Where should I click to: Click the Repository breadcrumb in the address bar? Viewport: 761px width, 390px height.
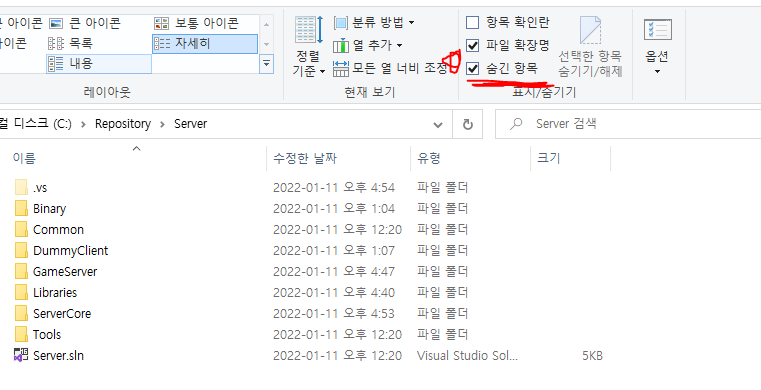(123, 124)
